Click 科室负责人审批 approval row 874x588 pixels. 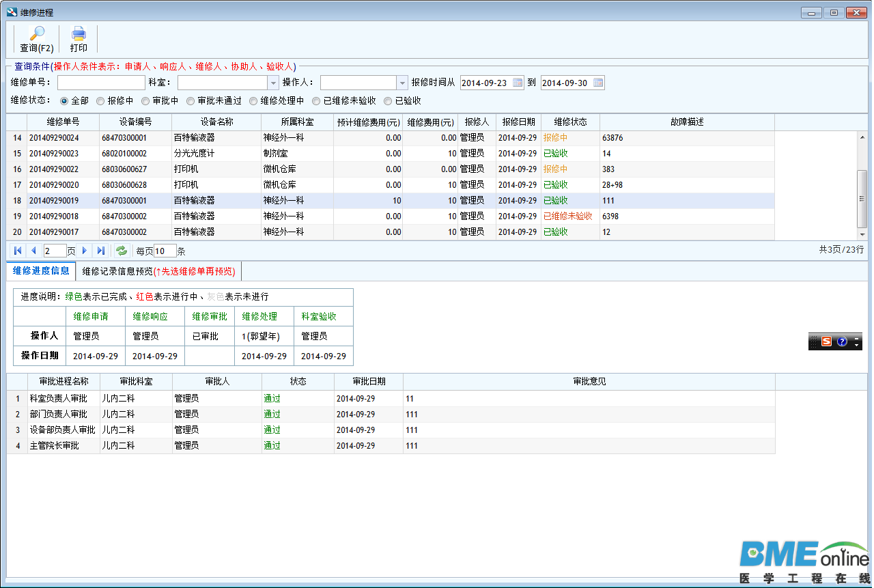point(391,398)
